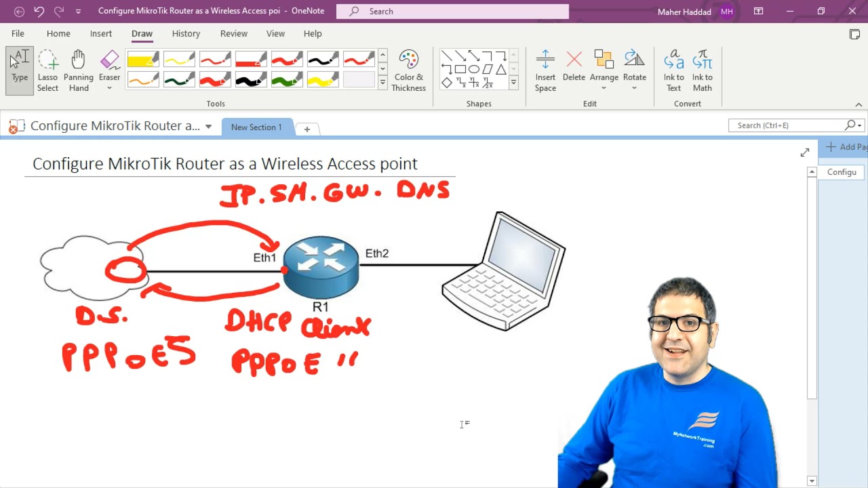Select the thin yellow pen

coord(179,59)
